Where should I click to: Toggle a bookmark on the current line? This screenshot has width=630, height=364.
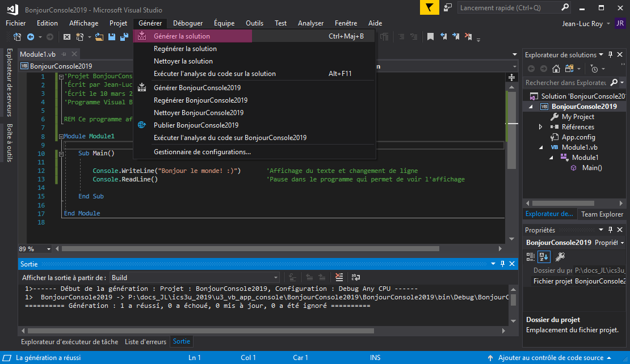click(430, 37)
